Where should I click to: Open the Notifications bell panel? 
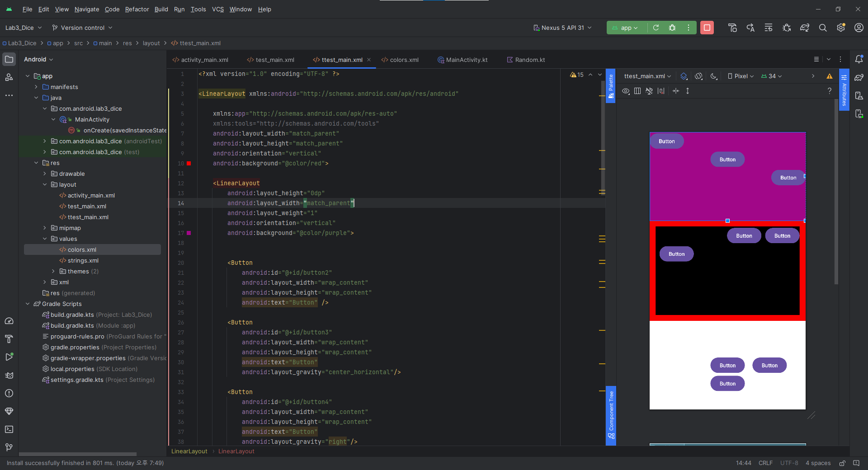pos(859,59)
